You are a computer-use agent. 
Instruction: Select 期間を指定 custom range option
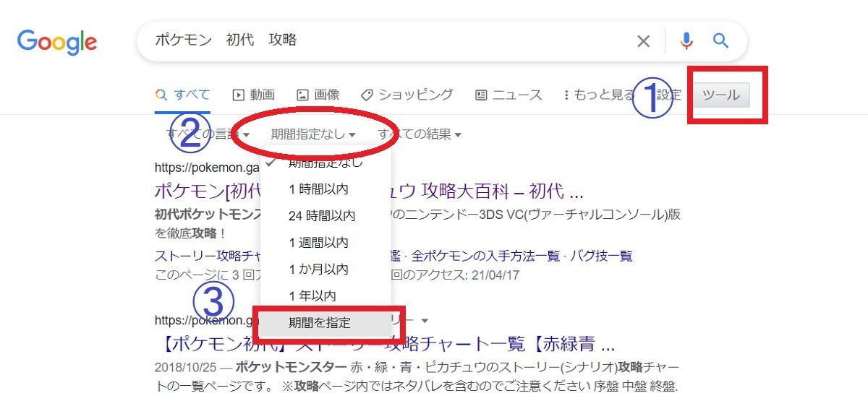pyautogui.click(x=325, y=323)
